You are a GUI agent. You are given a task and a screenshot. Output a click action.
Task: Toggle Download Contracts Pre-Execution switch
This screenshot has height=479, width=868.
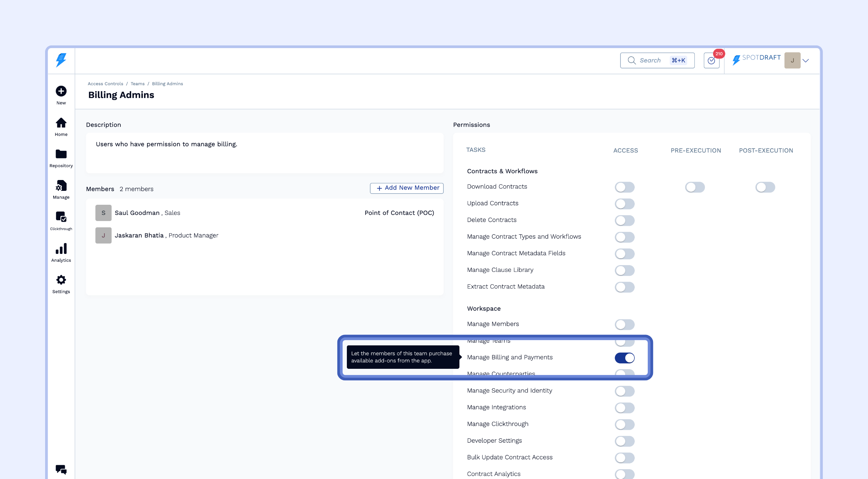(x=695, y=187)
